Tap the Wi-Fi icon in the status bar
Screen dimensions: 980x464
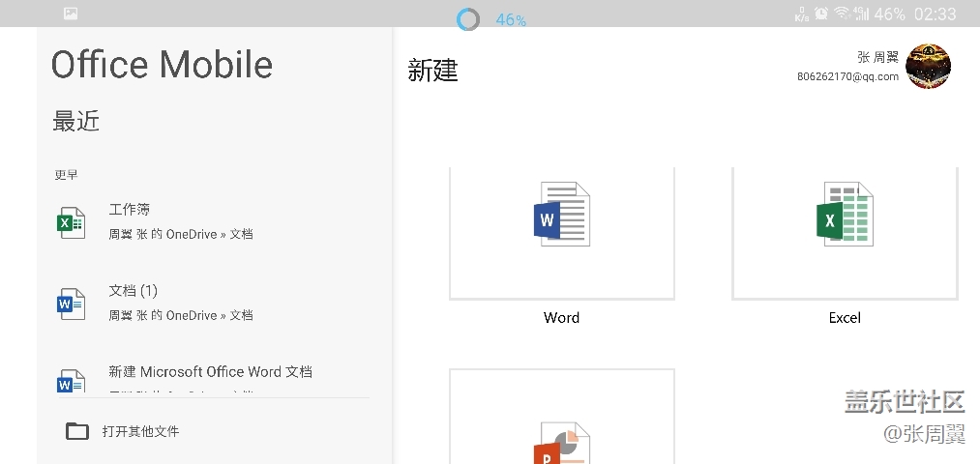(842, 14)
